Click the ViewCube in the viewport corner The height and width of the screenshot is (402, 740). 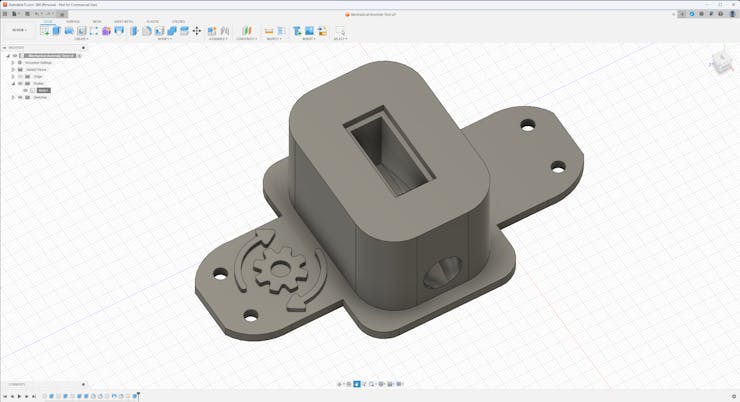720,63
